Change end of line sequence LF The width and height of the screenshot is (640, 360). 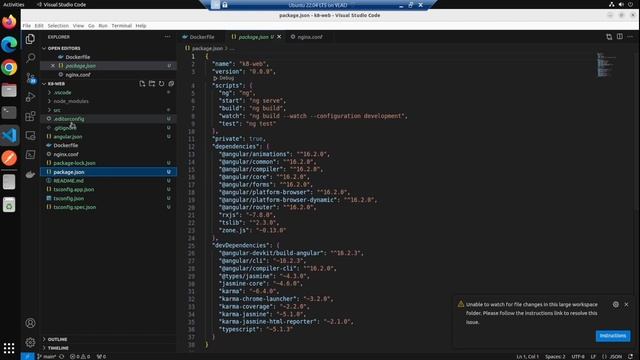pyautogui.click(x=593, y=356)
